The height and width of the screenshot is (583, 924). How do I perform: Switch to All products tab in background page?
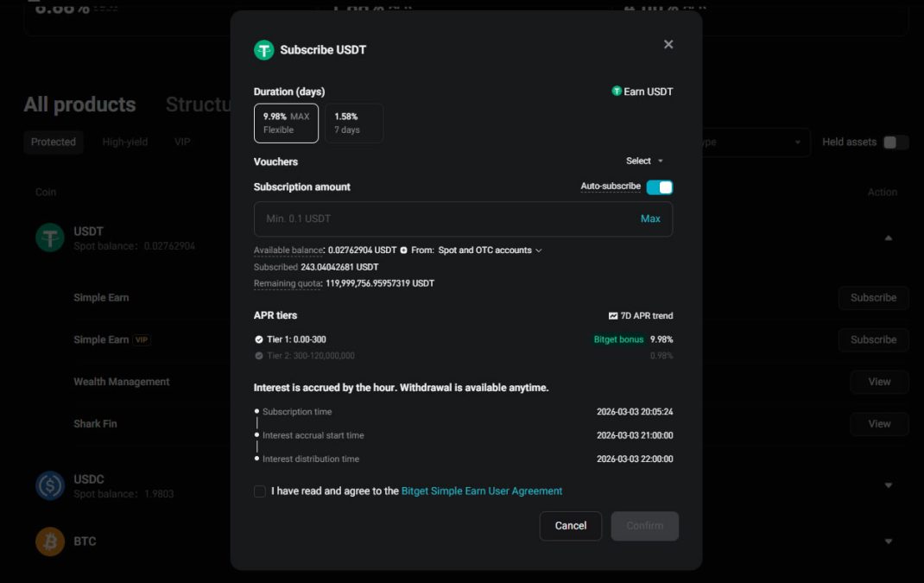click(79, 105)
